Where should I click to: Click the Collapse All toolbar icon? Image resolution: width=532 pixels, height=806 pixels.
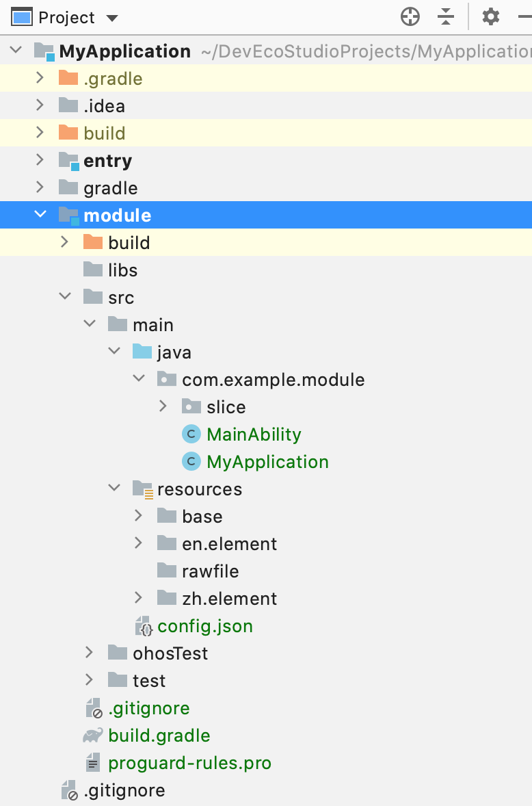point(446,17)
